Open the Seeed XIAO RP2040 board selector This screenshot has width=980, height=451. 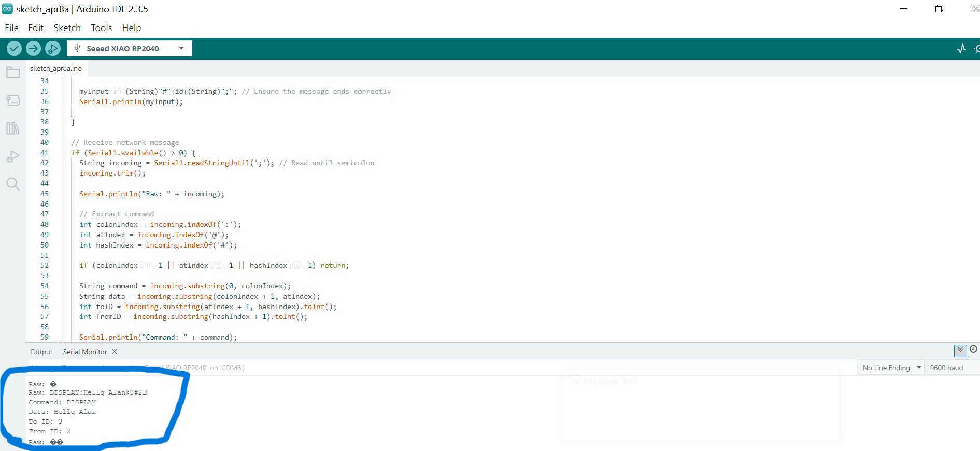(x=129, y=48)
